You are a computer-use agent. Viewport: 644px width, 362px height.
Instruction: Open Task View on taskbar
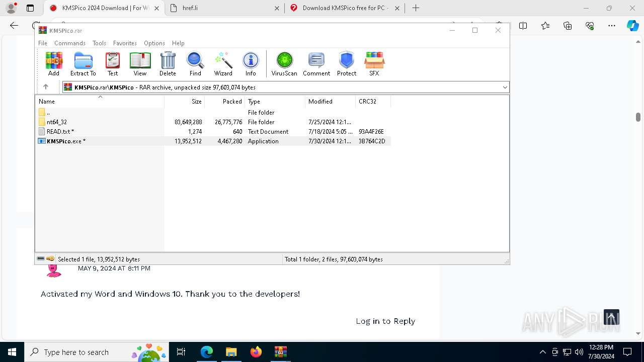(x=181, y=352)
